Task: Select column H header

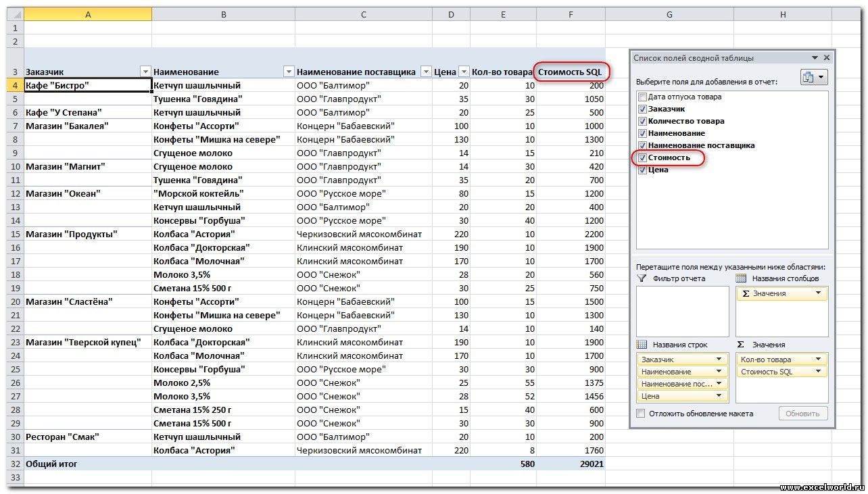Action: (782, 14)
